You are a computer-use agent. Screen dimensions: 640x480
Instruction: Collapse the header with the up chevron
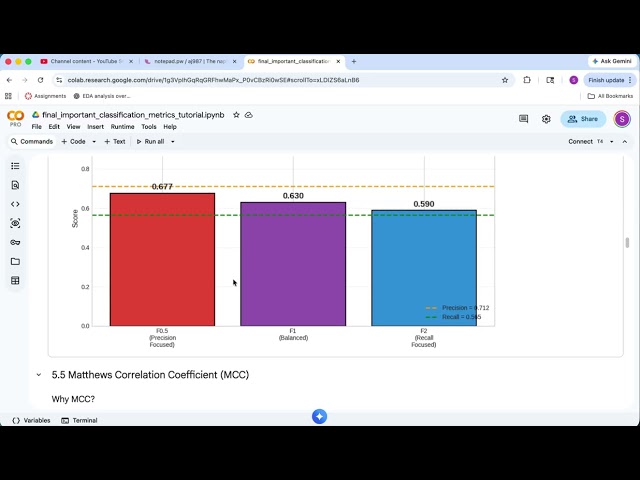point(624,142)
